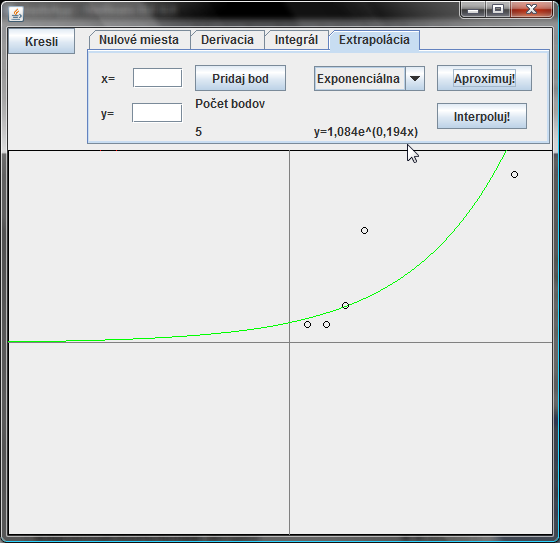Click the Aproximuj! button
The height and width of the screenshot is (543, 560).
[484, 78]
